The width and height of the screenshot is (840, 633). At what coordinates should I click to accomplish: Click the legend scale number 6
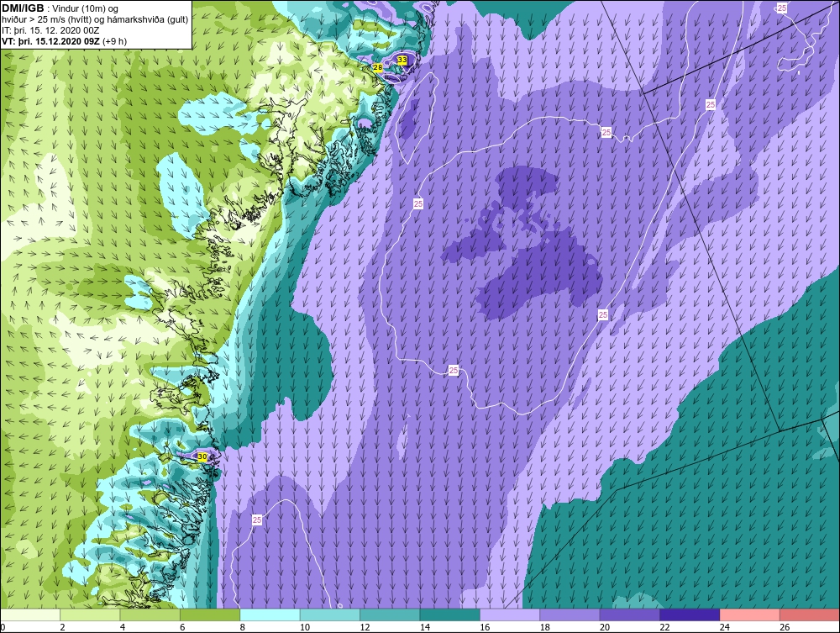[x=182, y=627]
